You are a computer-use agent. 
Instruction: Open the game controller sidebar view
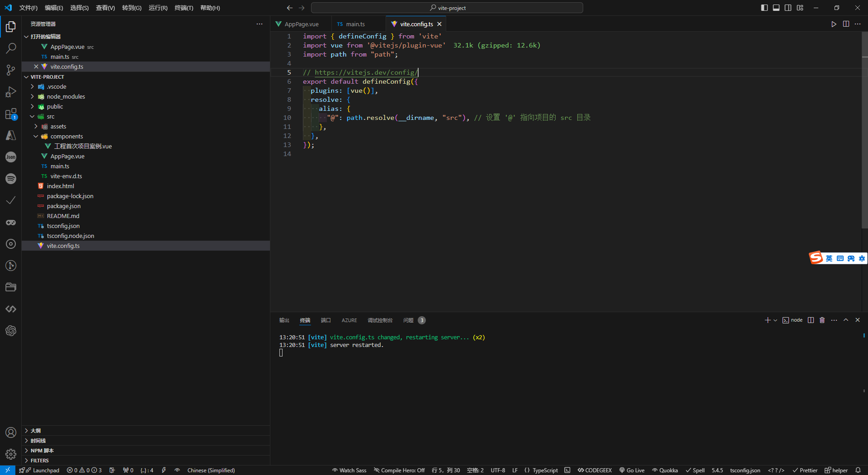click(x=11, y=222)
